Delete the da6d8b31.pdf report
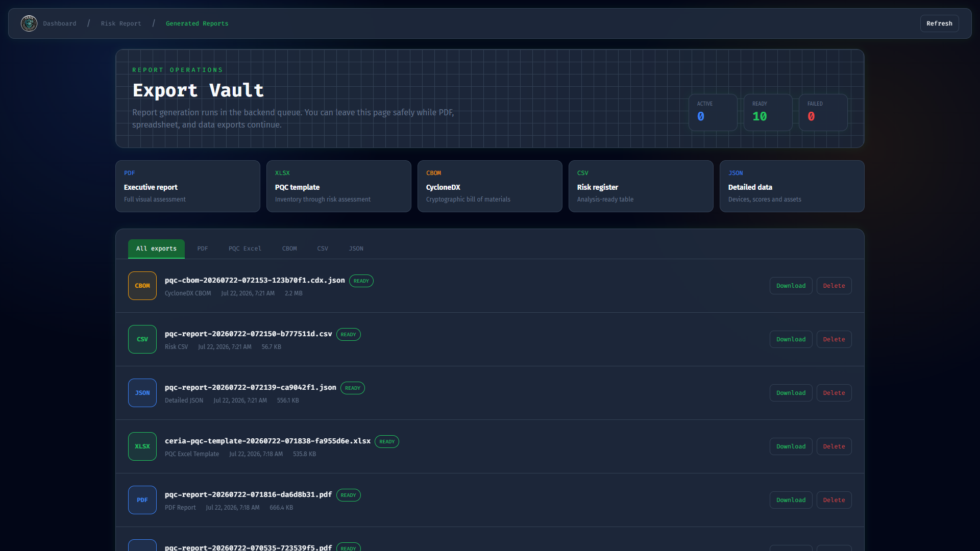 click(834, 500)
